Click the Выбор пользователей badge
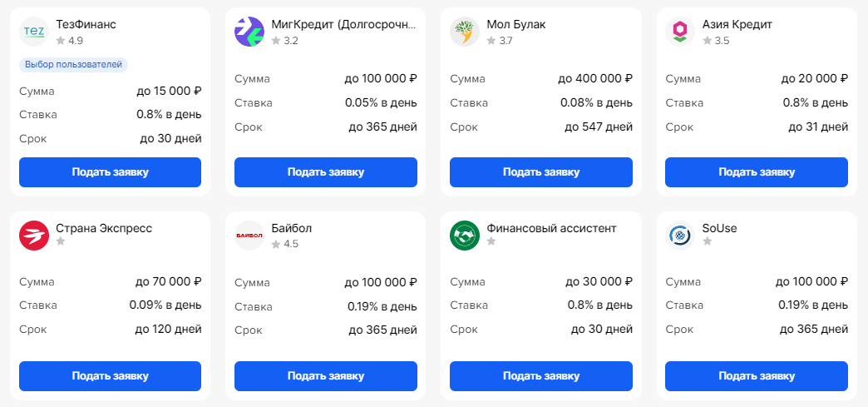The height and width of the screenshot is (407, 868). click(73, 64)
